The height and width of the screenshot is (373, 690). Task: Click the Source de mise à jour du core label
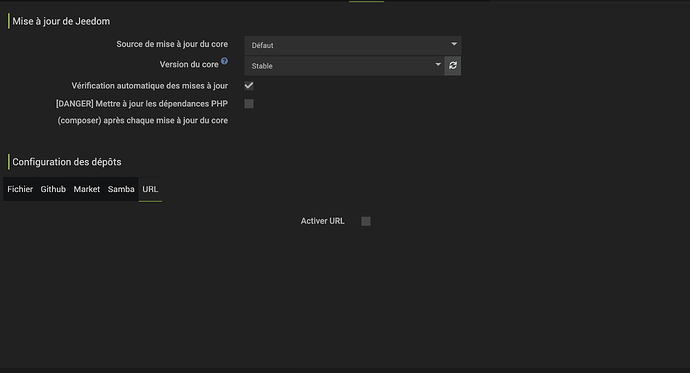click(172, 44)
